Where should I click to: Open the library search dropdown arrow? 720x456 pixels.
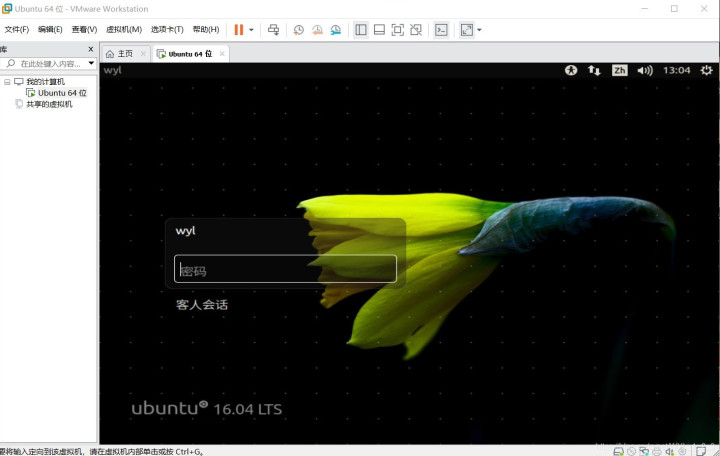(x=91, y=63)
